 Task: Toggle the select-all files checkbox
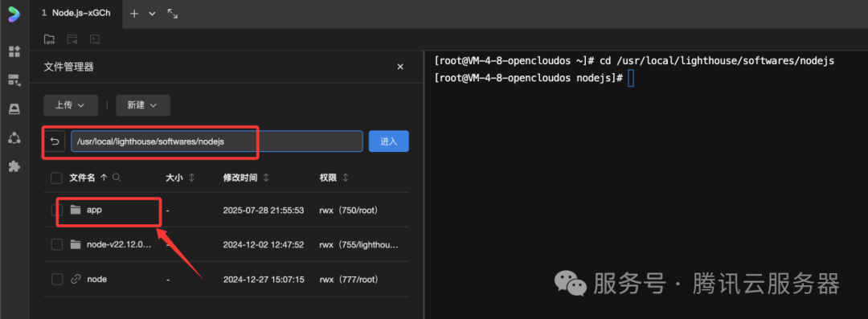[x=56, y=178]
